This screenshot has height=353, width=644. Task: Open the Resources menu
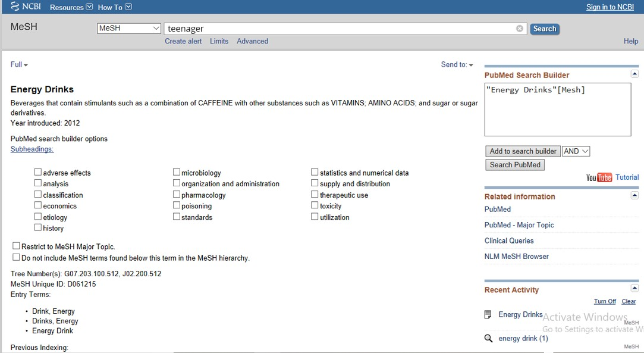coord(71,7)
